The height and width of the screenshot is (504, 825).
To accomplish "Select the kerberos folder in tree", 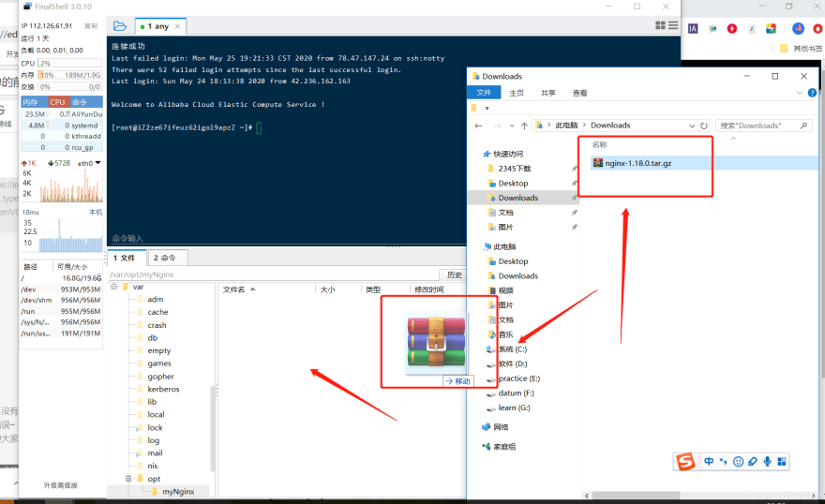I will click(x=163, y=389).
